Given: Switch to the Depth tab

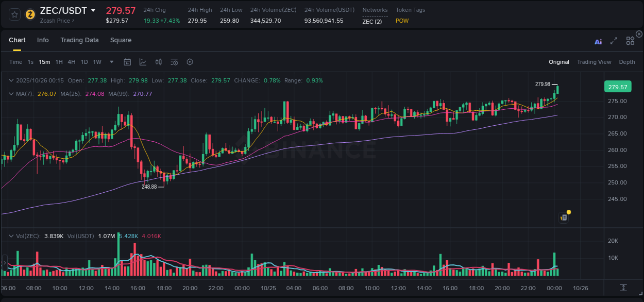Looking at the screenshot, I should click(626, 62).
